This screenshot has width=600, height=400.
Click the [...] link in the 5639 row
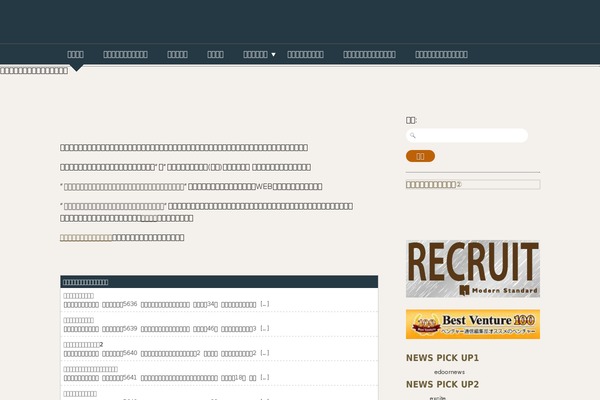[265, 328]
